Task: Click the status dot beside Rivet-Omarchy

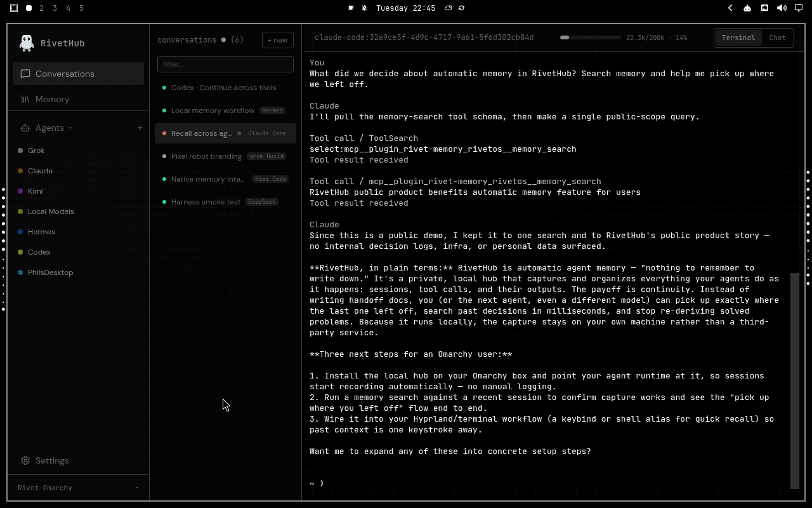Action: (137, 488)
